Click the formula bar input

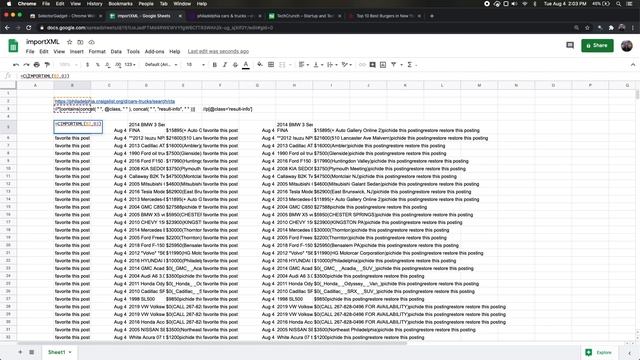click(x=327, y=76)
